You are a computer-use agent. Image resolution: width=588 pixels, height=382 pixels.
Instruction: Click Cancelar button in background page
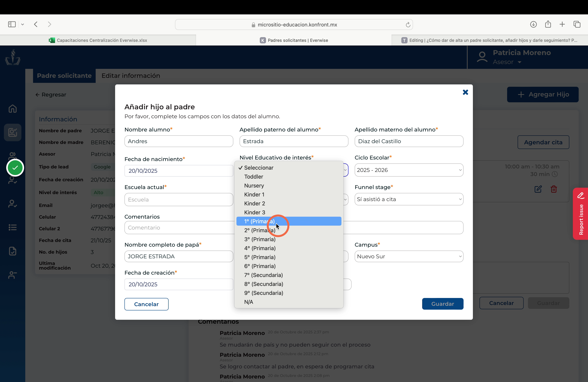pos(501,303)
